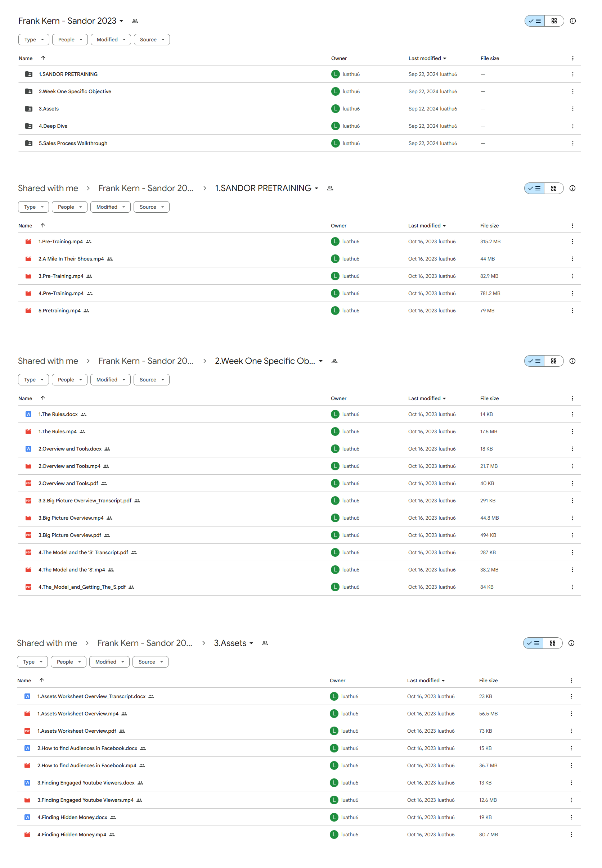Open 2.How to find Audiences in Facebook.mp4
Image resolution: width=602 pixels, height=868 pixels.
[87, 766]
